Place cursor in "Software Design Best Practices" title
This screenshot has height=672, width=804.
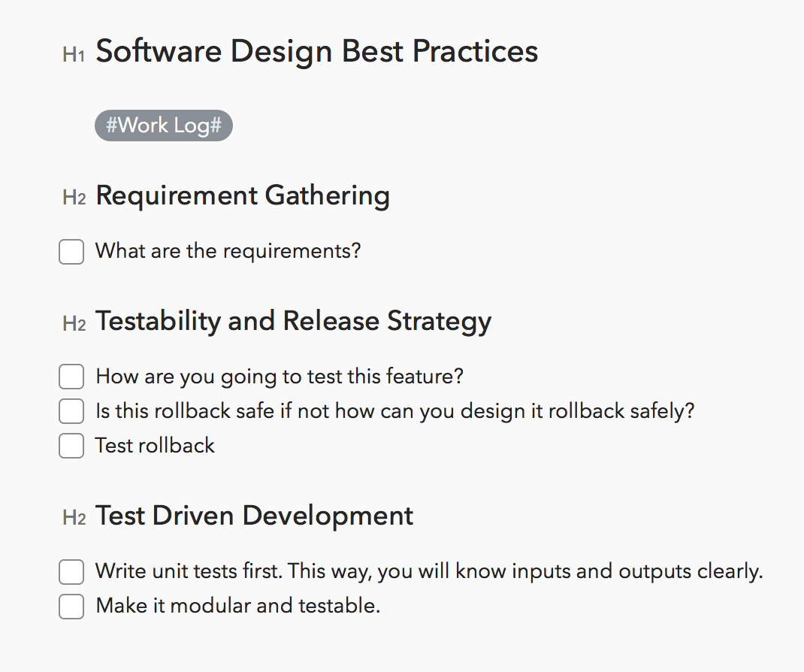[317, 51]
